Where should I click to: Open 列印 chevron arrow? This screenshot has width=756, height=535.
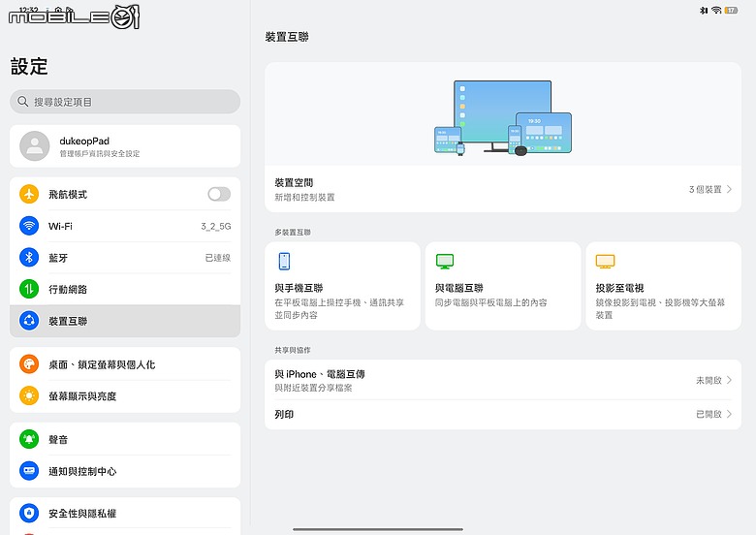coord(729,414)
